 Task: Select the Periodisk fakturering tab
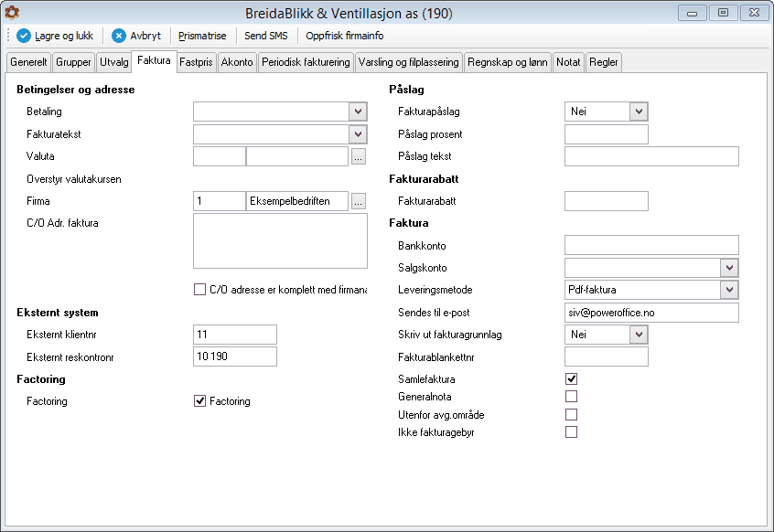point(306,62)
